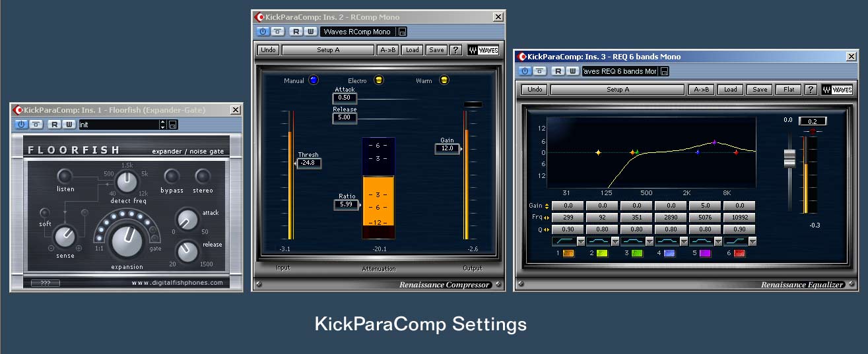Click the Read automation button in RComp window
Viewport: 868px width, 354px height.
[x=297, y=32]
